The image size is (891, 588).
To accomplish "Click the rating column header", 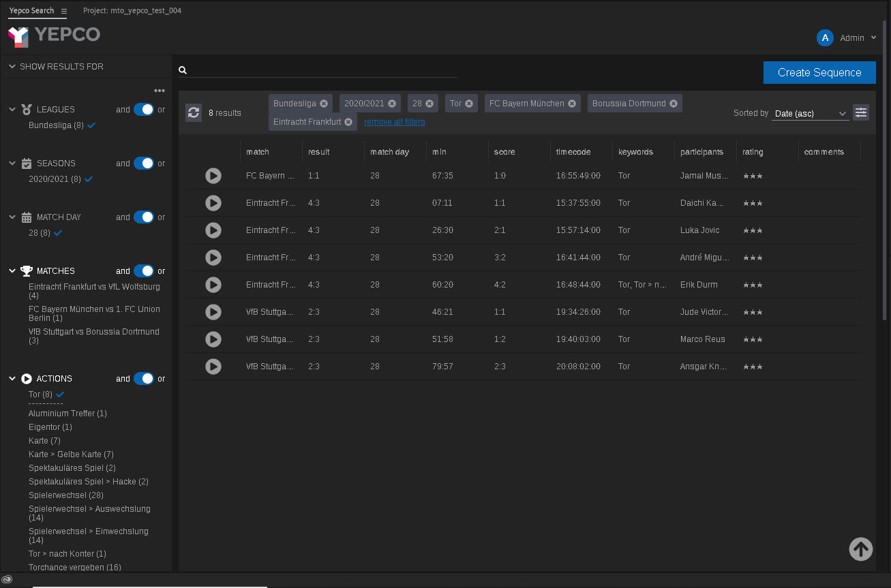I will 753,152.
